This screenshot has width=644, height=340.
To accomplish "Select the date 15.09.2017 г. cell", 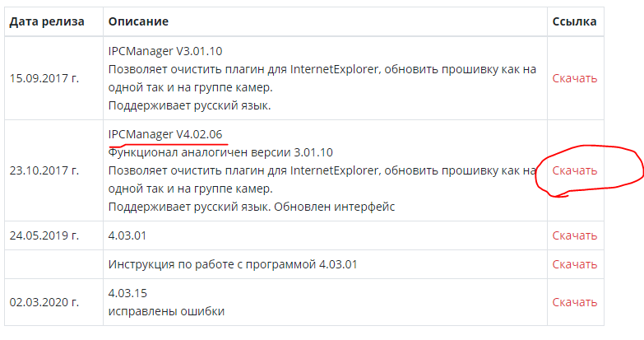I will click(44, 78).
